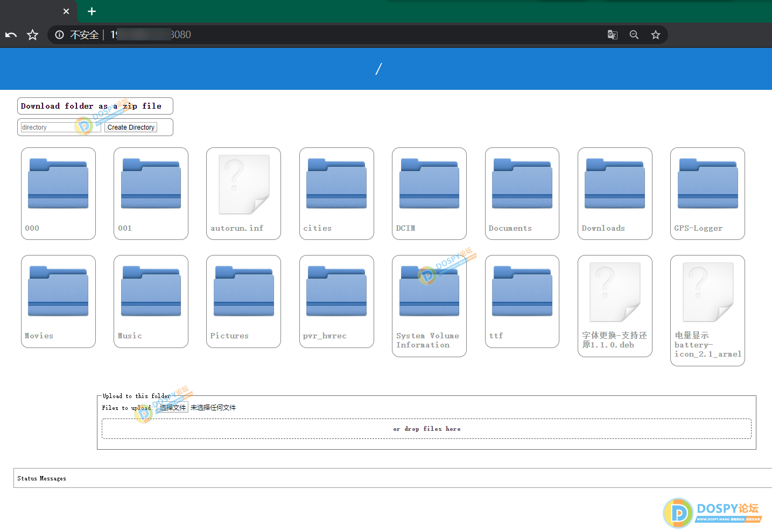The image size is (772, 532).
Task: Open the Downloads folder
Action: (614, 184)
